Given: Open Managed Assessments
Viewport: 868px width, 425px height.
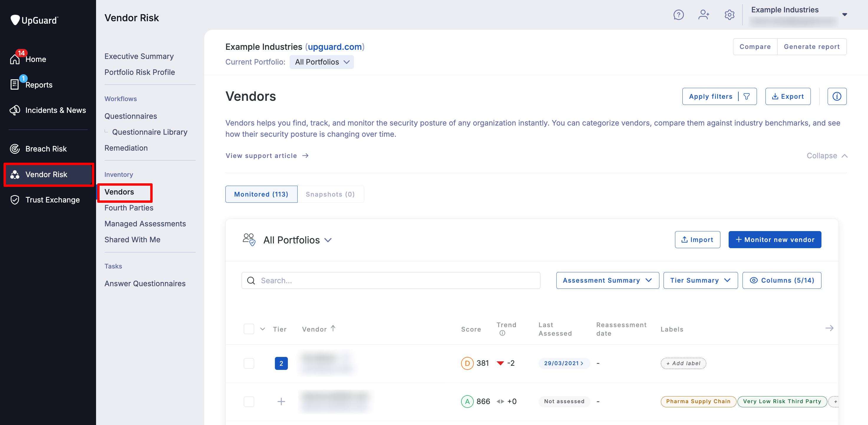Looking at the screenshot, I should (x=145, y=224).
